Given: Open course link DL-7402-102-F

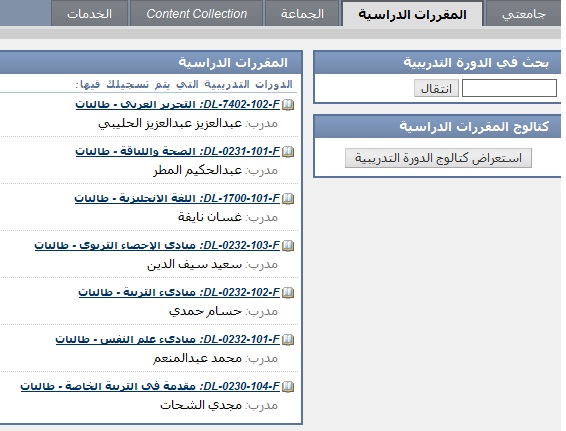Looking at the screenshot, I should click(x=178, y=105).
